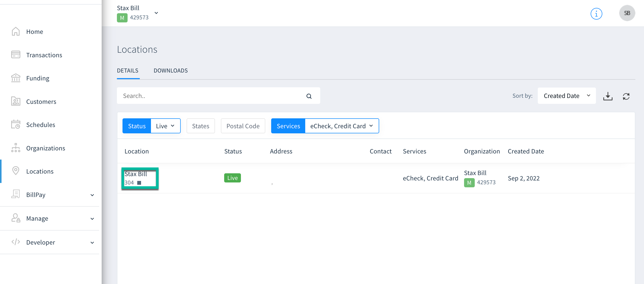Click into the Search.. field
The image size is (644, 284).
click(x=218, y=96)
